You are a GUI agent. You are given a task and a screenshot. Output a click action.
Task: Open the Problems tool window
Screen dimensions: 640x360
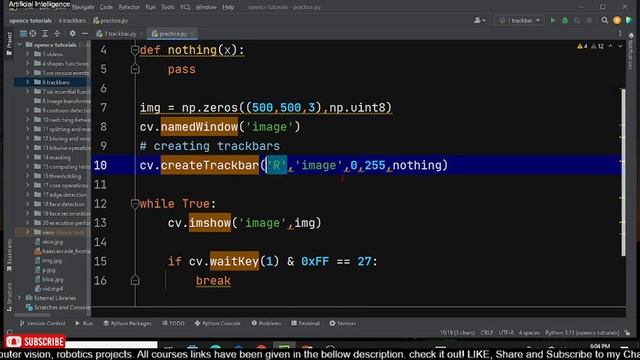[x=266, y=323]
